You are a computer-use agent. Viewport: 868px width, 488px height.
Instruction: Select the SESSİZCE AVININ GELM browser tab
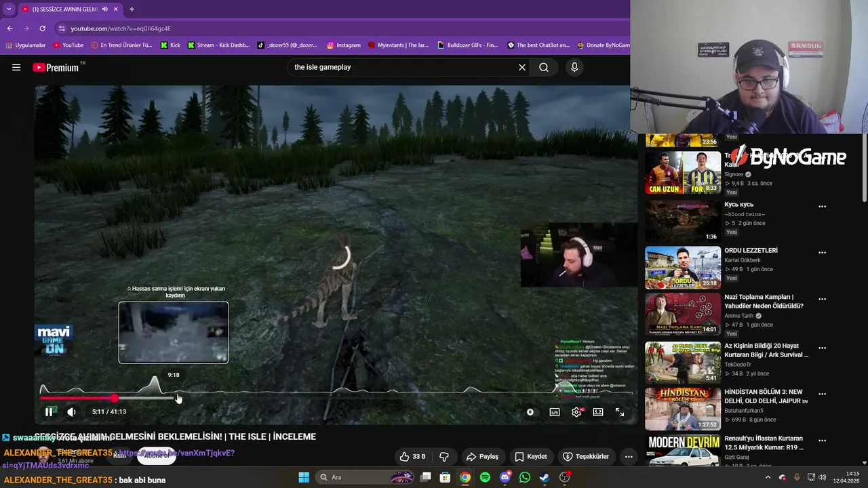[64, 9]
